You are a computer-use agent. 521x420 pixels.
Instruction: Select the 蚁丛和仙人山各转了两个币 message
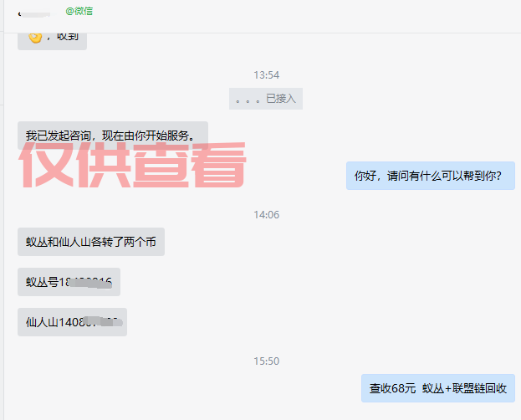(91, 242)
